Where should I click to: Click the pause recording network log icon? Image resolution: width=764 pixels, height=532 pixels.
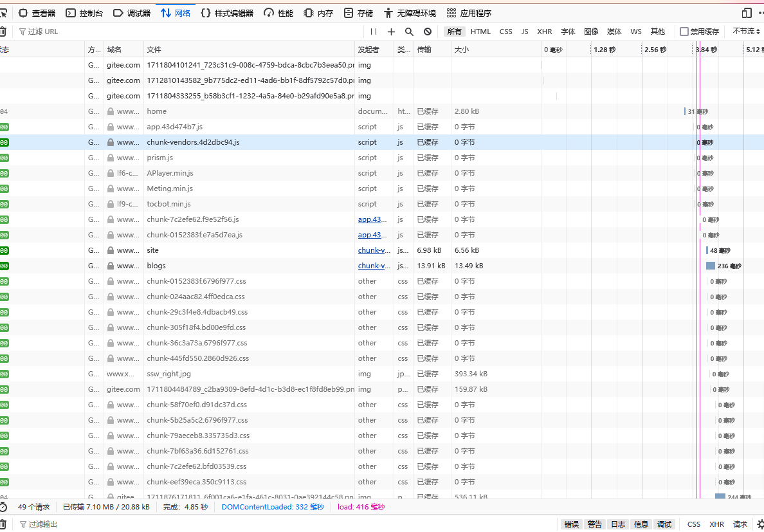point(374,32)
